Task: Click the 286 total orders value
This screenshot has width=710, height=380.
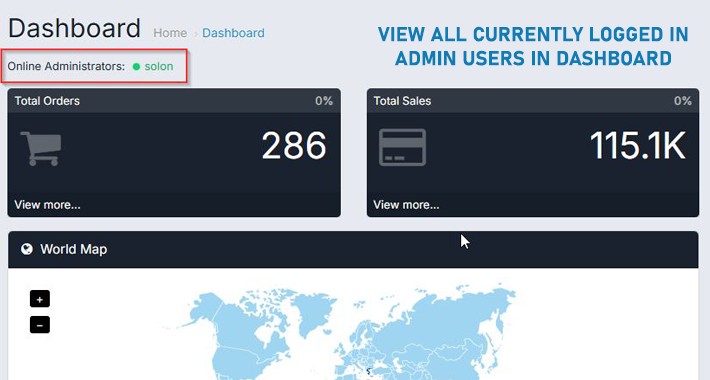Action: pos(294,146)
